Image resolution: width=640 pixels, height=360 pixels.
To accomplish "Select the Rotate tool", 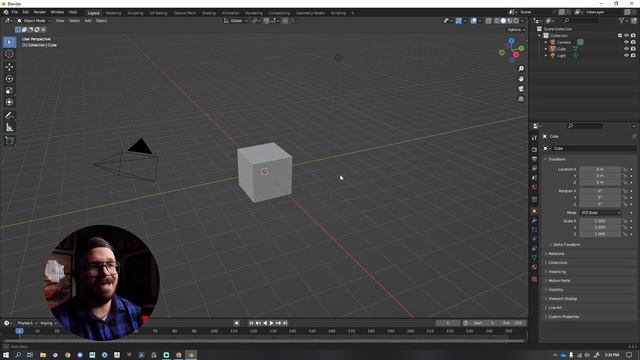I will click(9, 78).
